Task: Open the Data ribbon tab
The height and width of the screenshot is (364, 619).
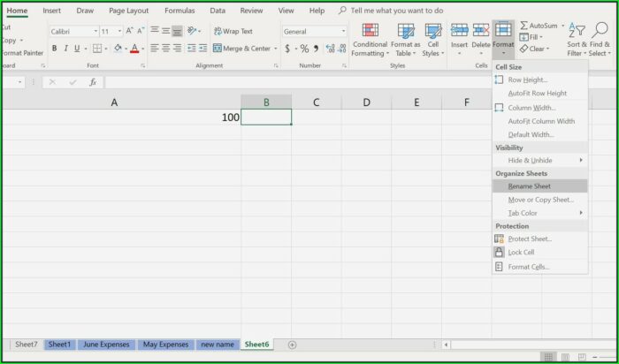Action: (218, 11)
